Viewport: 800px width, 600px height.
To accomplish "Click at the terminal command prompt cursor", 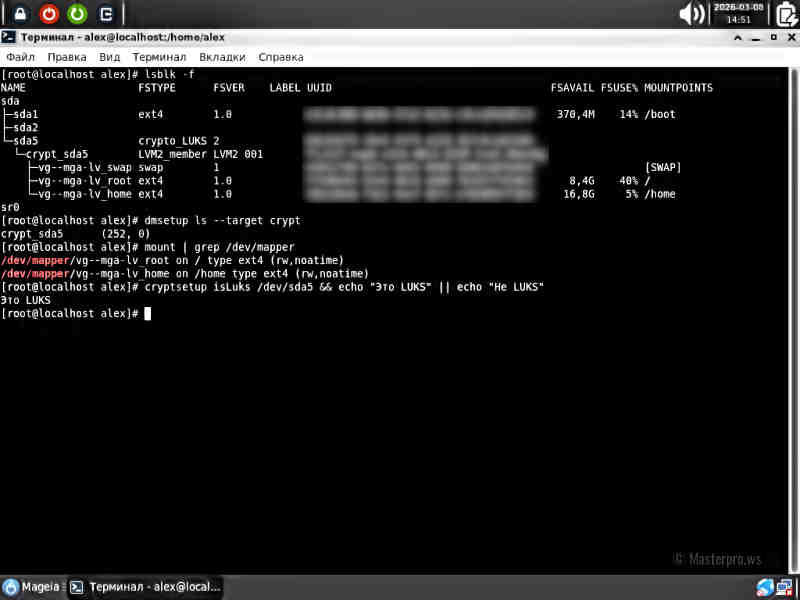I will [148, 314].
